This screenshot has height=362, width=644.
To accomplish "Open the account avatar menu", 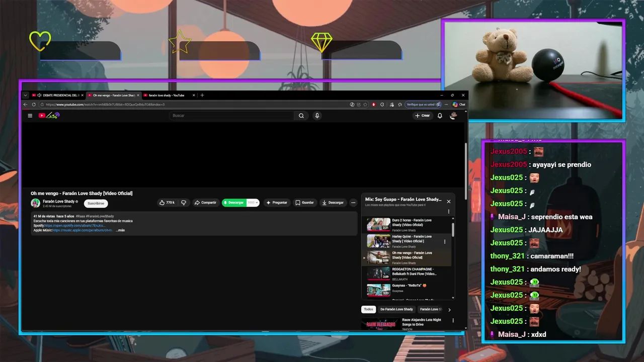I will (453, 116).
